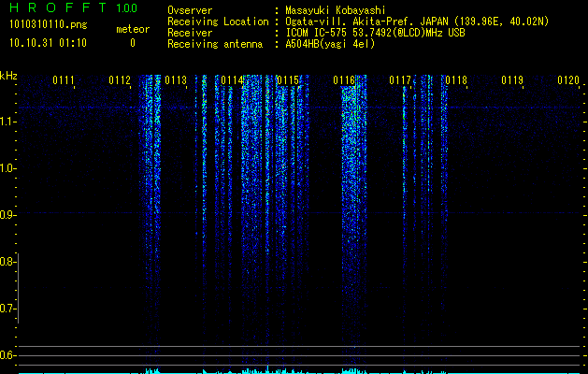Click the 0118 time marker
The height and width of the screenshot is (374, 588).
click(x=456, y=80)
